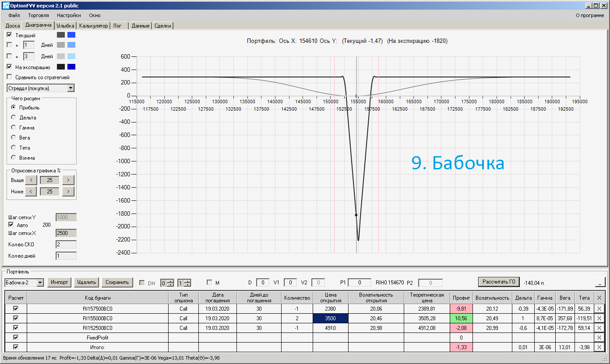This screenshot has height=364, width=610.
Task: Increase the 'Выше' percentage with right arrow
Action: pyautogui.click(x=68, y=180)
